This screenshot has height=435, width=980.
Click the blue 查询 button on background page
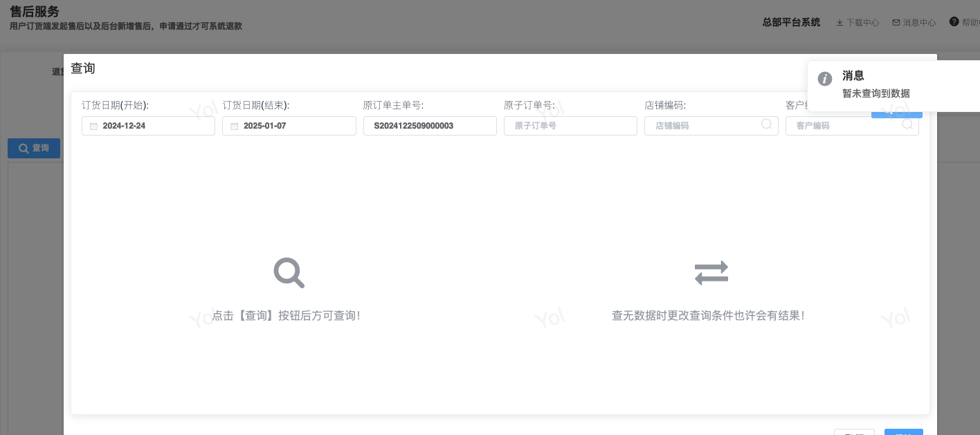pyautogui.click(x=34, y=148)
